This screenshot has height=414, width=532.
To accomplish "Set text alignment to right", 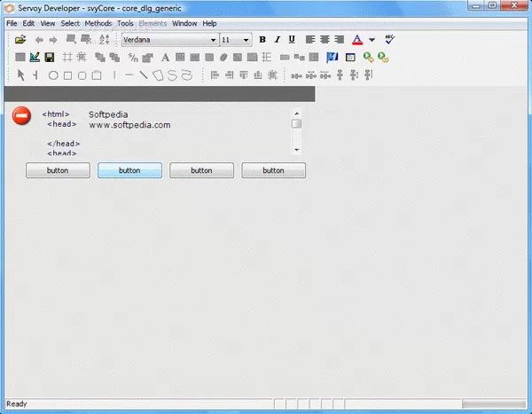I will (x=340, y=40).
